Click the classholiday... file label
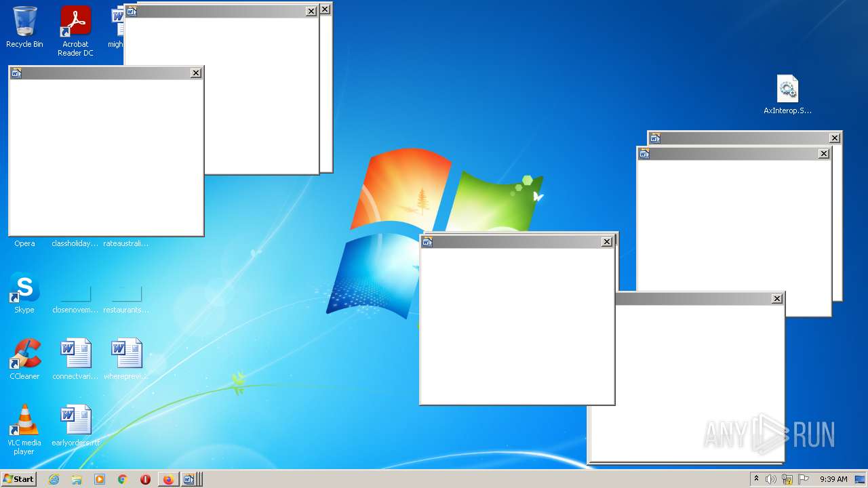This screenshot has width=868, height=488. [x=75, y=243]
